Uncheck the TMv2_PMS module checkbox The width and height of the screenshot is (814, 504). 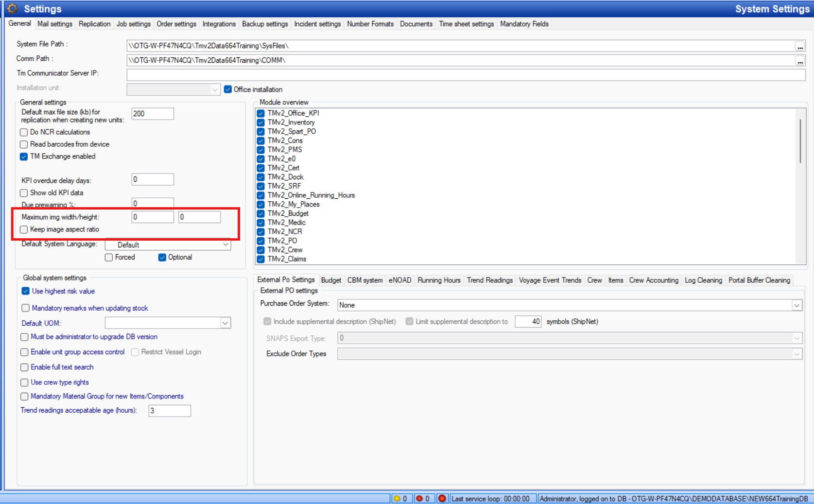(x=260, y=149)
